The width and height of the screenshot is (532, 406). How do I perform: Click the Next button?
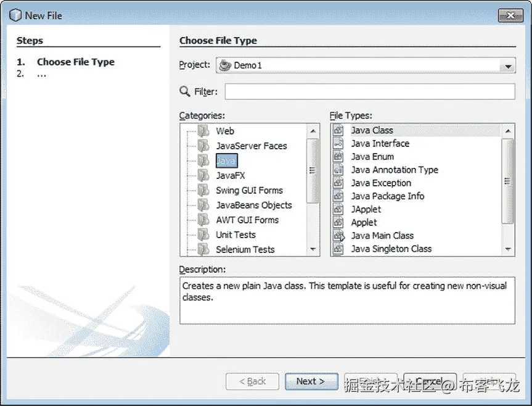coord(311,381)
